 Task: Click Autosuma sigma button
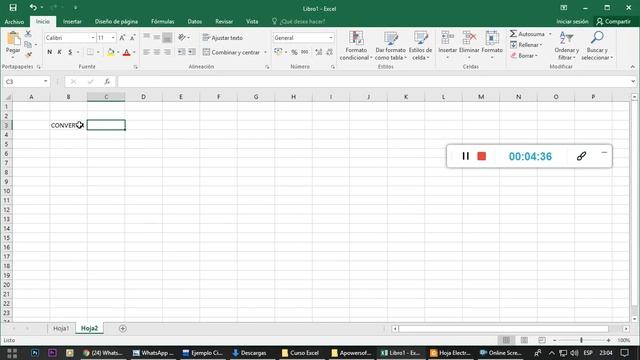pos(527,34)
